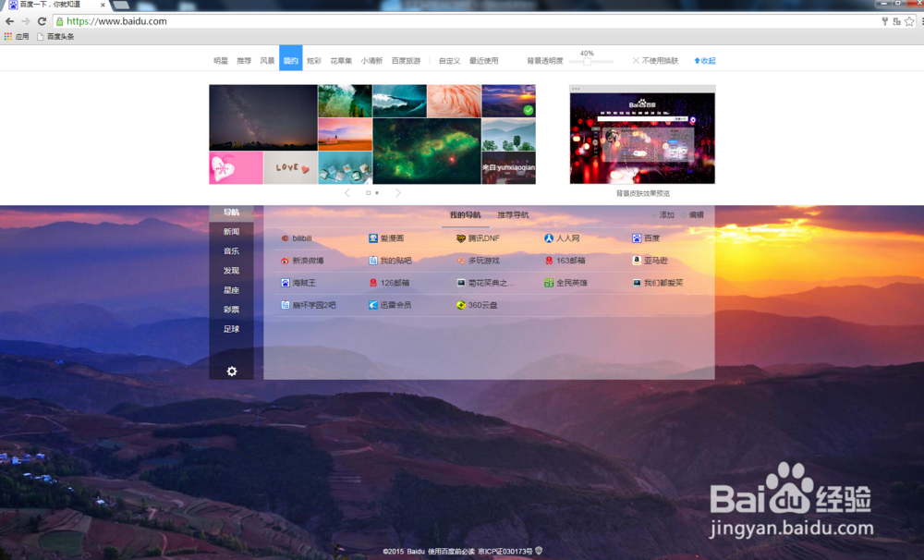Open sidebar settings gear

232,371
